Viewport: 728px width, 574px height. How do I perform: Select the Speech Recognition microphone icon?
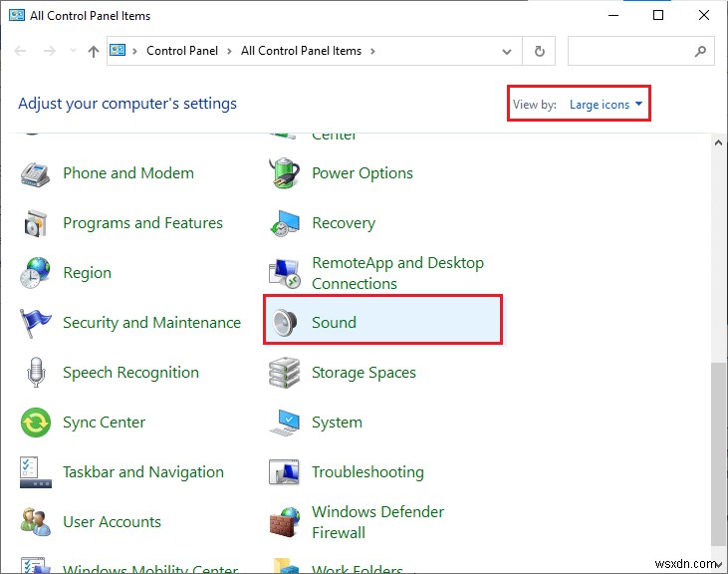pyautogui.click(x=36, y=372)
